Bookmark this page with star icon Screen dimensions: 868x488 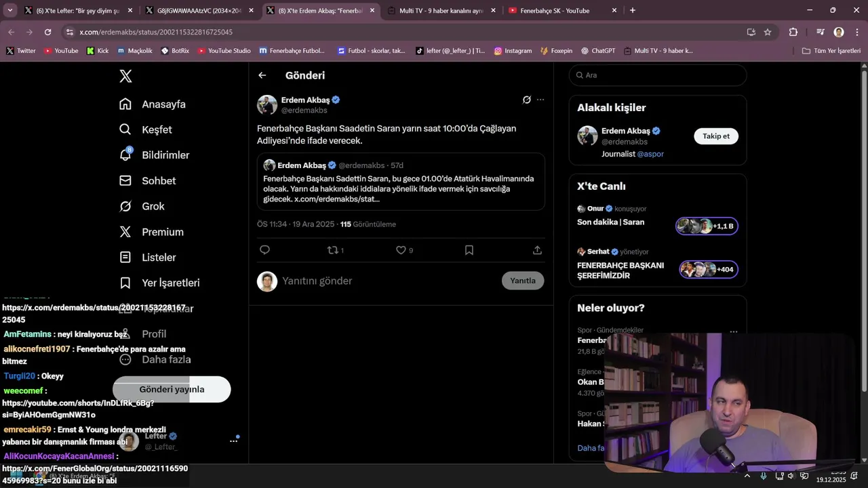tap(768, 32)
